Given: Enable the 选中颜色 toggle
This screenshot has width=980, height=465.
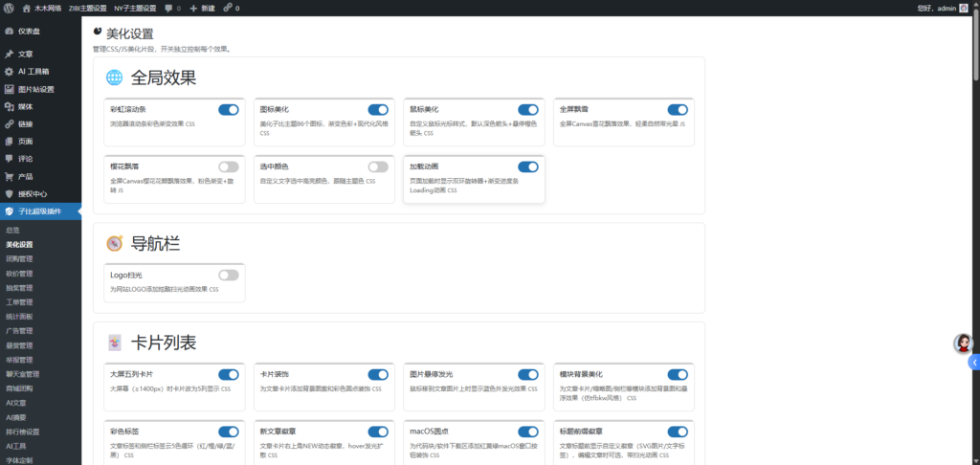Looking at the screenshot, I should point(378,166).
